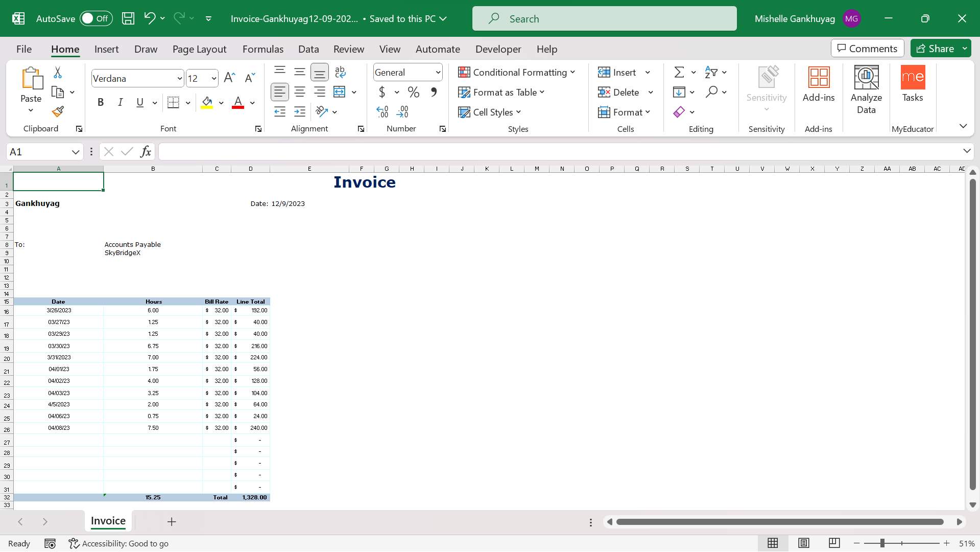Switch to the Formulas tab
This screenshot has height=552, width=980.
pyautogui.click(x=262, y=49)
